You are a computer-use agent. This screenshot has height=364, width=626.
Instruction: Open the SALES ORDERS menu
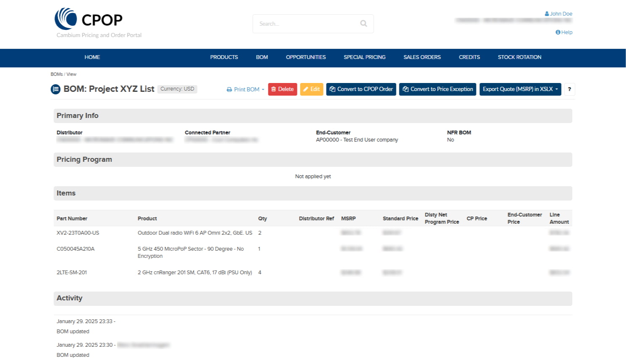click(422, 57)
